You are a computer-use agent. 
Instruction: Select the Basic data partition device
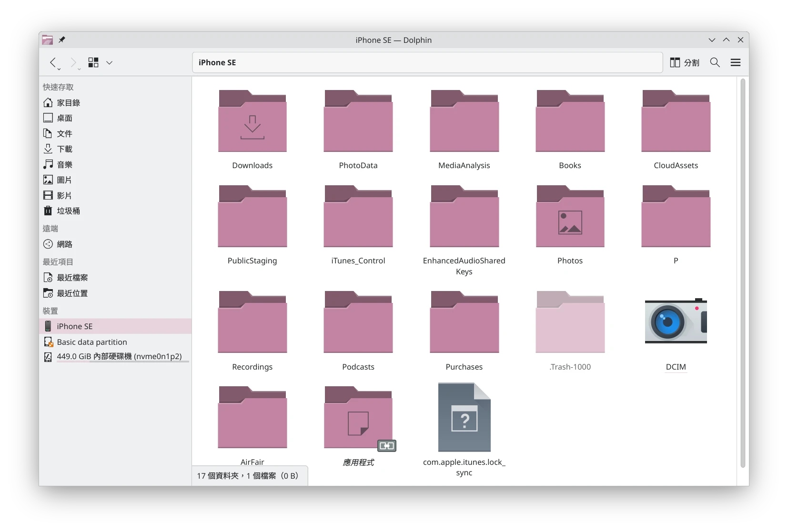coord(91,341)
